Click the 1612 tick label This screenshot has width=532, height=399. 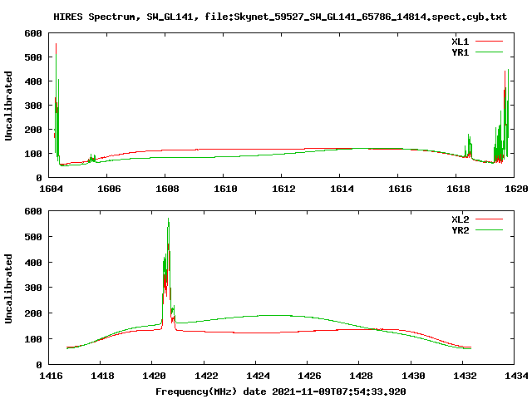pyautogui.click(x=283, y=189)
